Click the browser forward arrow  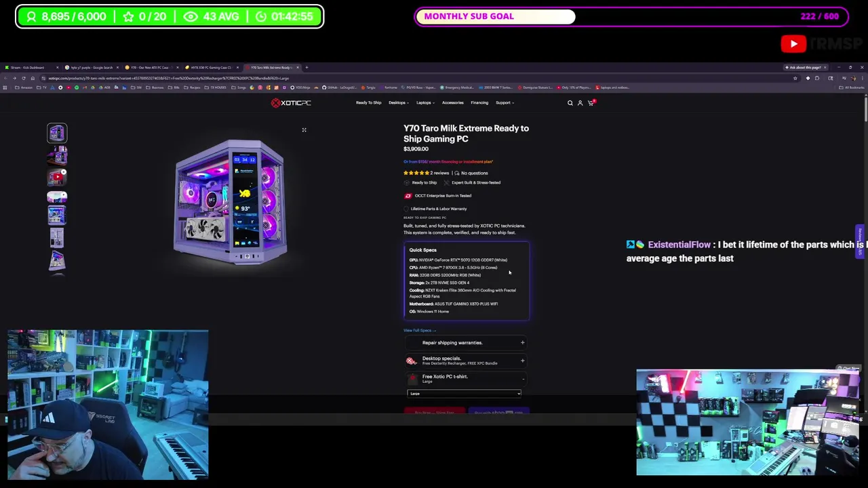coord(14,78)
